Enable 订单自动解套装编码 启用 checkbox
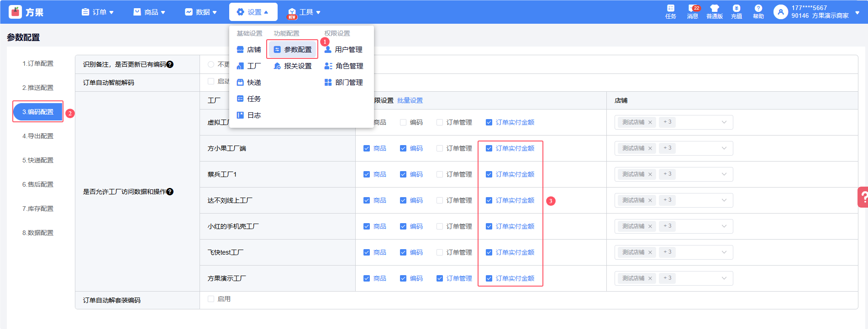 [211, 299]
